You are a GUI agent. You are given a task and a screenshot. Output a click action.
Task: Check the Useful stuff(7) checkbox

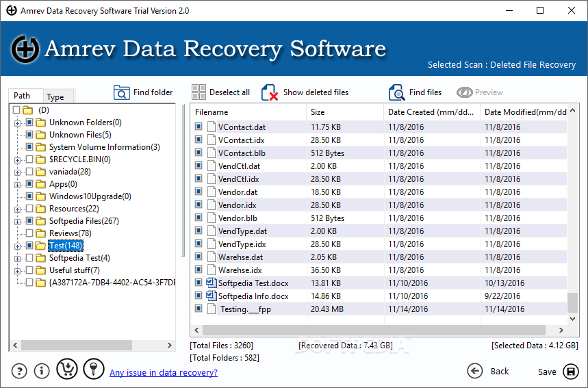point(29,270)
